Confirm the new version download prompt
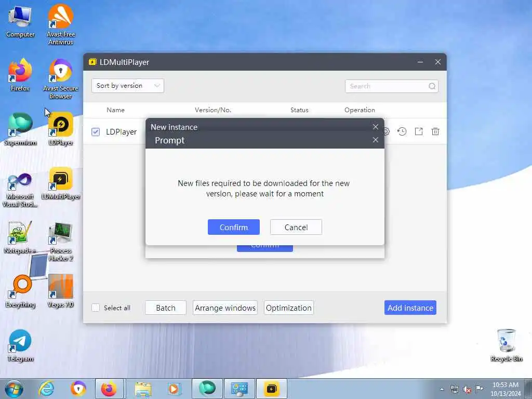532x399 pixels. point(233,227)
